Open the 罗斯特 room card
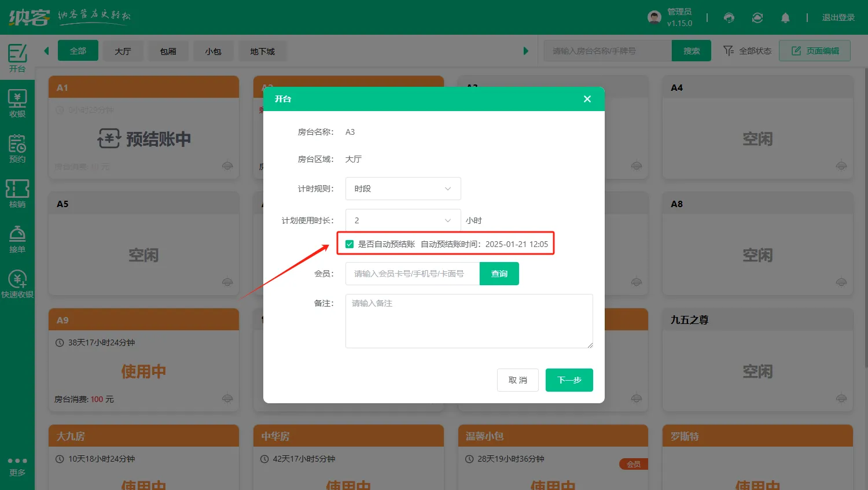868x490 pixels. (757, 457)
